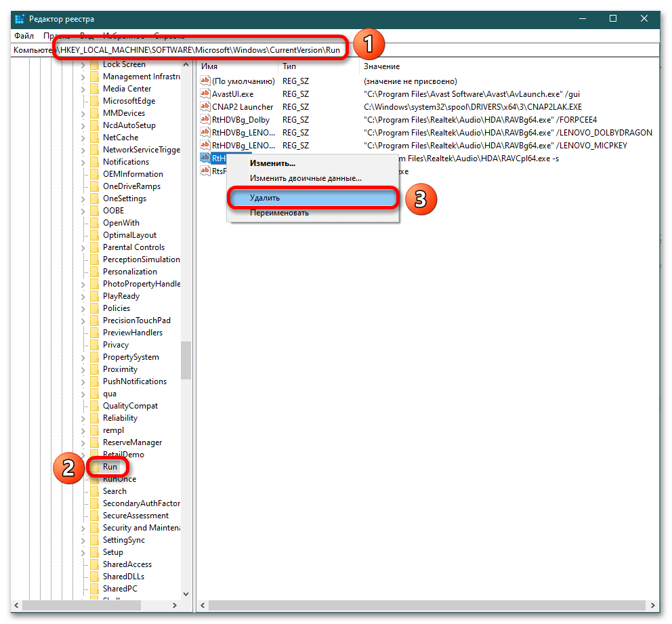The height and width of the screenshot is (624, 672).
Task: Click the qua folder icon
Action: click(x=94, y=394)
